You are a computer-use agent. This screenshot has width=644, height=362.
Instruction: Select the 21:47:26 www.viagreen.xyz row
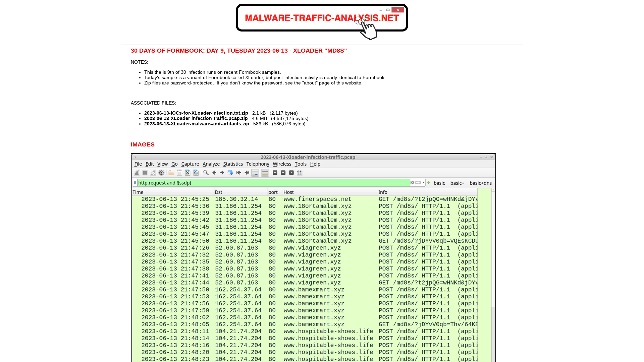[x=305, y=248]
